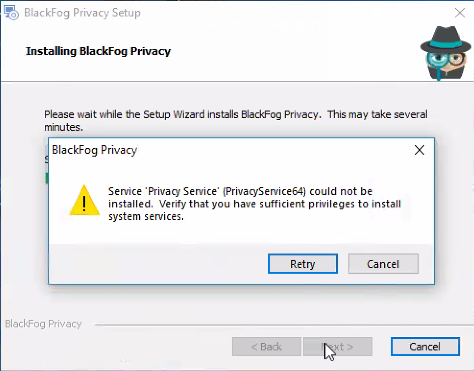Click the Please wait Setup Wizard text
474x371 pixels.
[x=236, y=121]
